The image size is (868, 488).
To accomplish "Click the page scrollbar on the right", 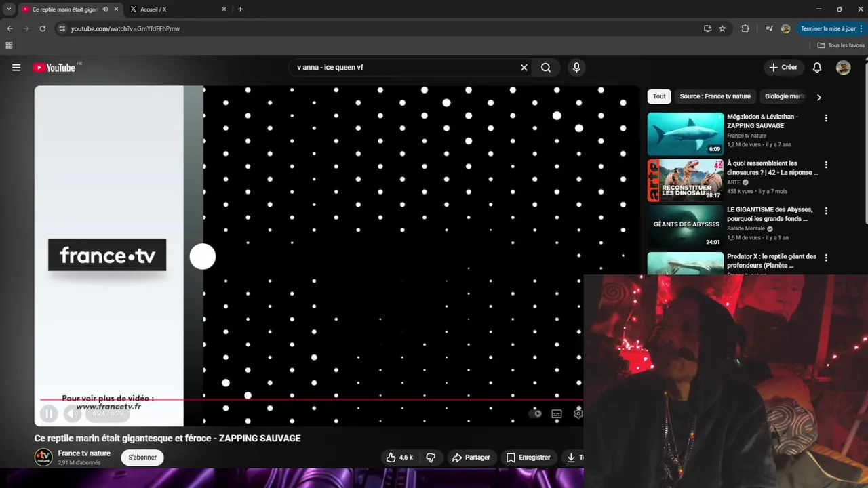I will coord(865,142).
